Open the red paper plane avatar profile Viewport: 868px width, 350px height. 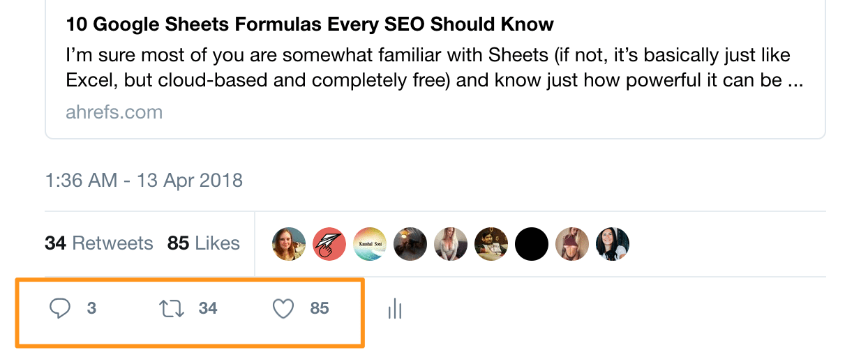tap(329, 244)
